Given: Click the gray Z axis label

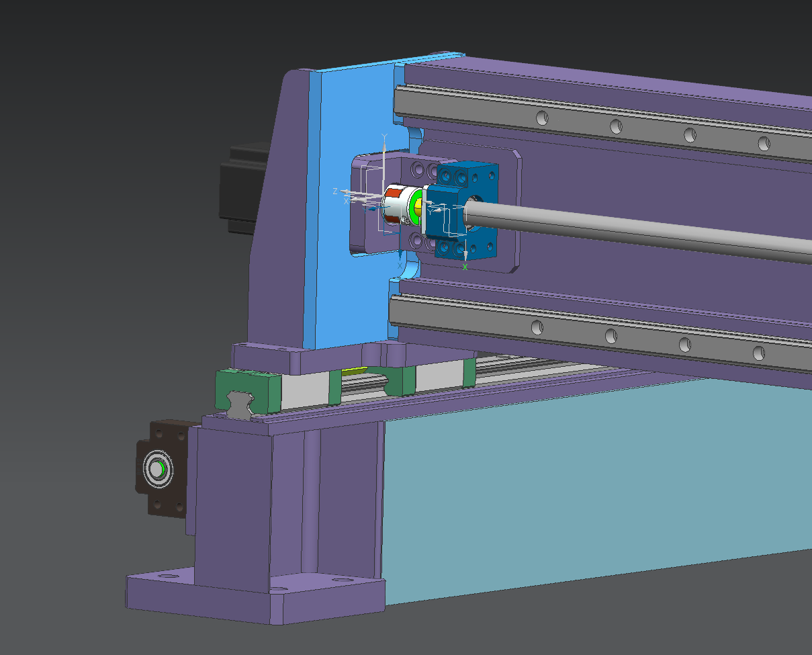Looking at the screenshot, I should [335, 191].
